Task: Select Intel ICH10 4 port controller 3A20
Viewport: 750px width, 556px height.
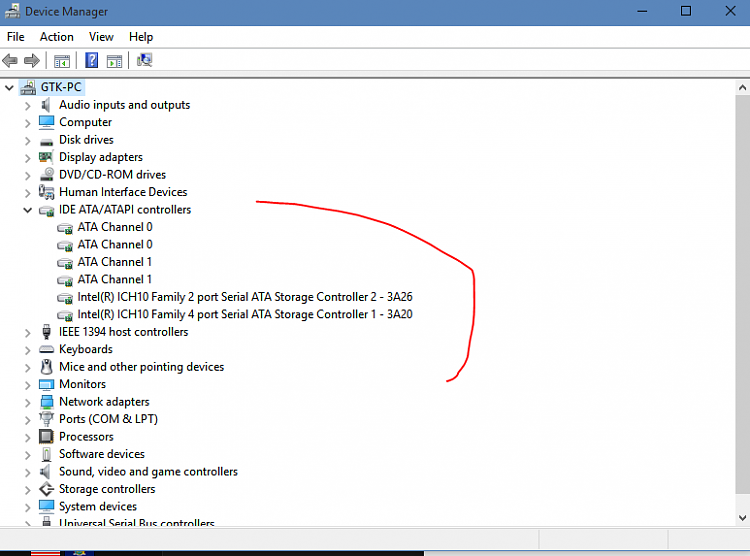Action: tap(245, 314)
